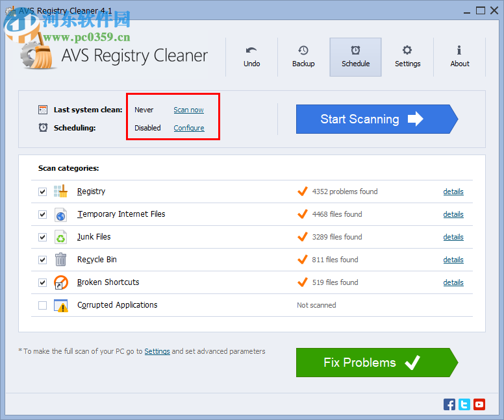
Task: Click the Corrupted Applications label
Action: (118, 305)
